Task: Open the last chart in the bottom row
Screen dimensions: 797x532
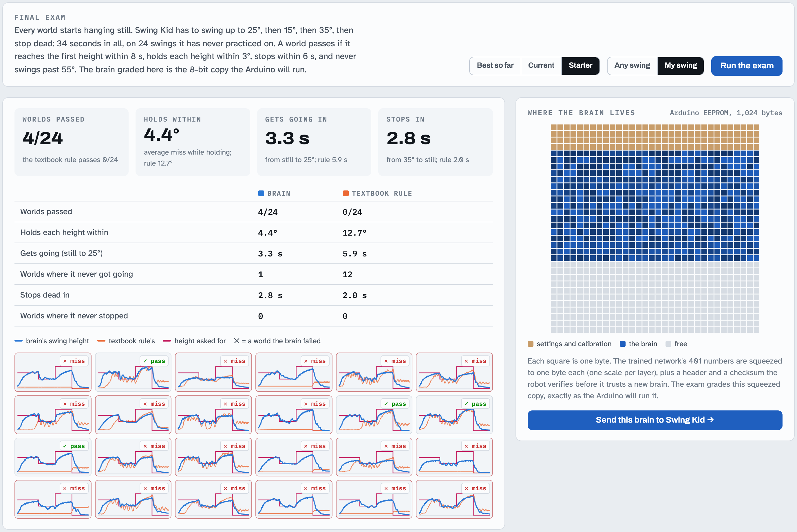Action: coord(454,499)
